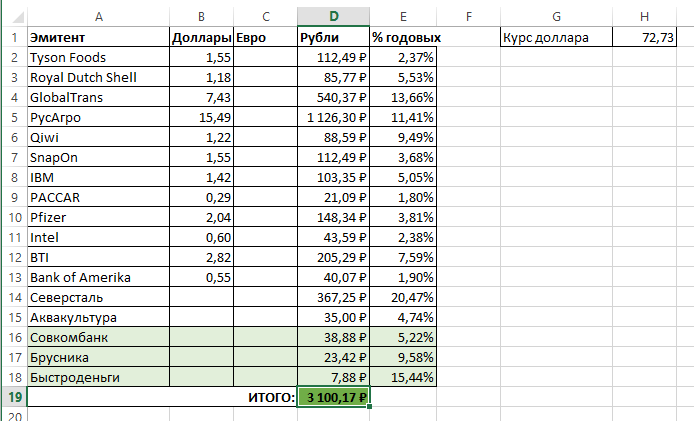Click the 'ИТОГО:' label cell
Image resolution: width=694 pixels, height=421 pixels.
click(162, 397)
